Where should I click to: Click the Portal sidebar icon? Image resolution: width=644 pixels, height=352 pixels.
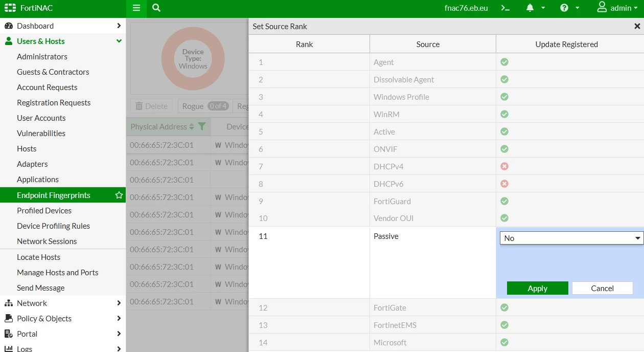[x=9, y=334]
